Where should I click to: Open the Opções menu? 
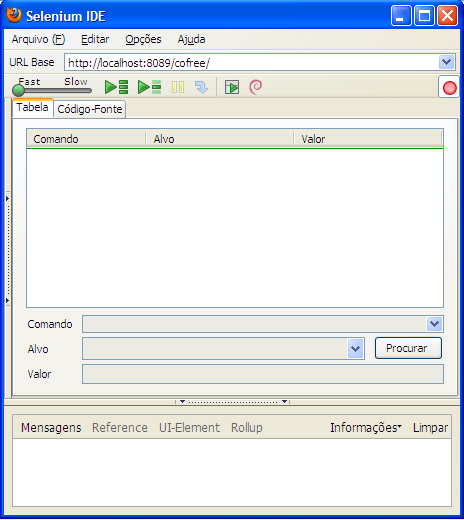click(143, 39)
